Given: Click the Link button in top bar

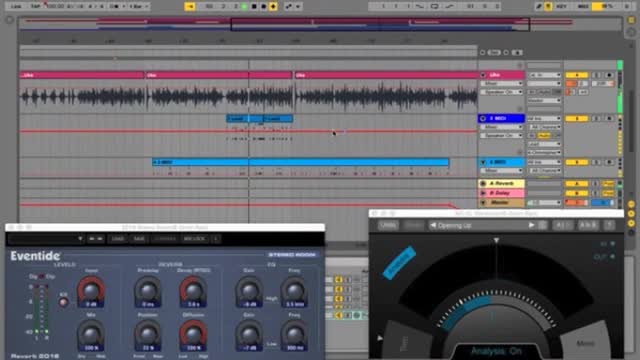Looking at the screenshot, I should [x=16, y=7].
